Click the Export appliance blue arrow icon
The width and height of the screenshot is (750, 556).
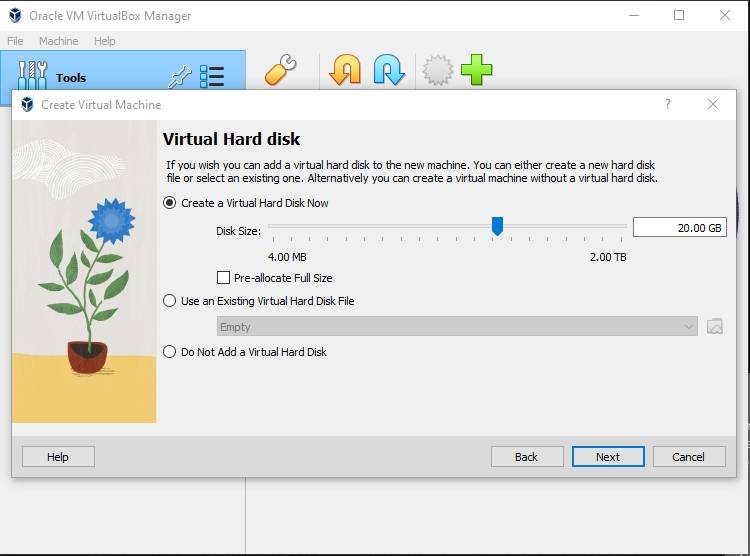pos(389,70)
